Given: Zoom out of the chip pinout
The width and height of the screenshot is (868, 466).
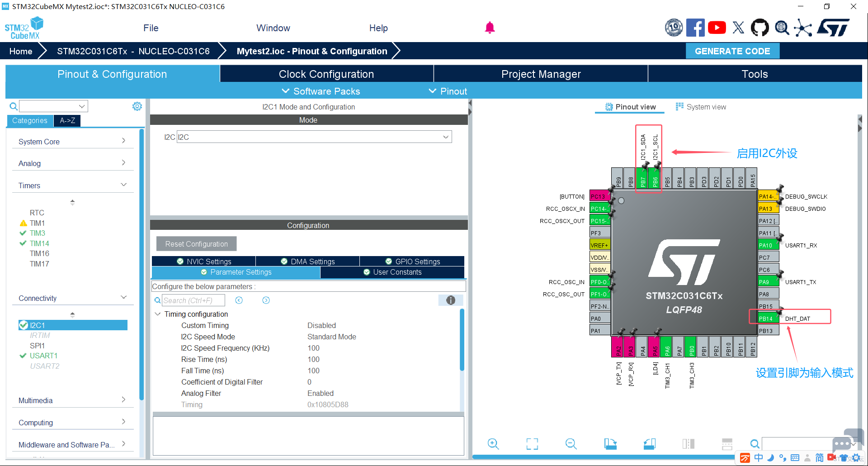Looking at the screenshot, I should (x=571, y=444).
